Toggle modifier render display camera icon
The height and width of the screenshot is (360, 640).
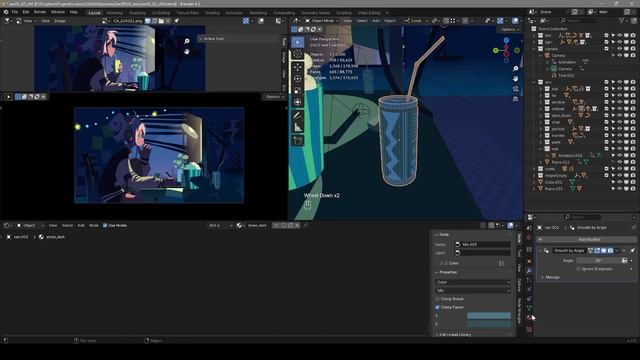(610, 250)
